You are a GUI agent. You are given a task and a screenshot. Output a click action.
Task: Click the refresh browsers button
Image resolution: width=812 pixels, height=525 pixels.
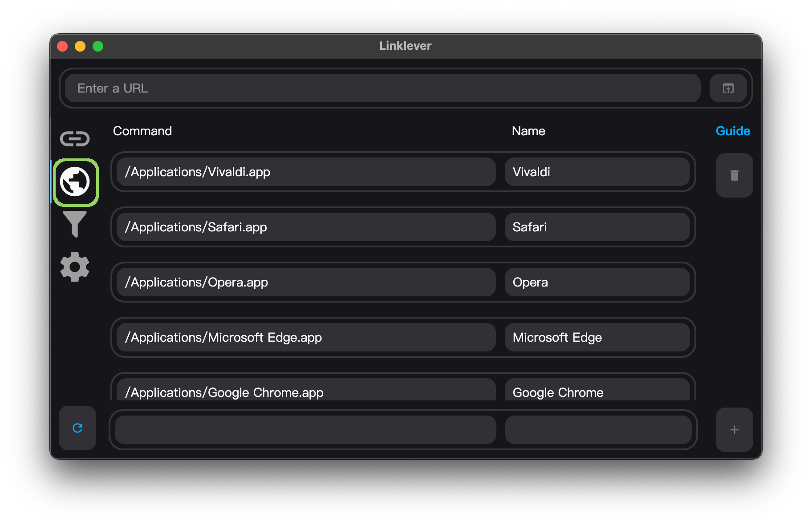(x=77, y=428)
